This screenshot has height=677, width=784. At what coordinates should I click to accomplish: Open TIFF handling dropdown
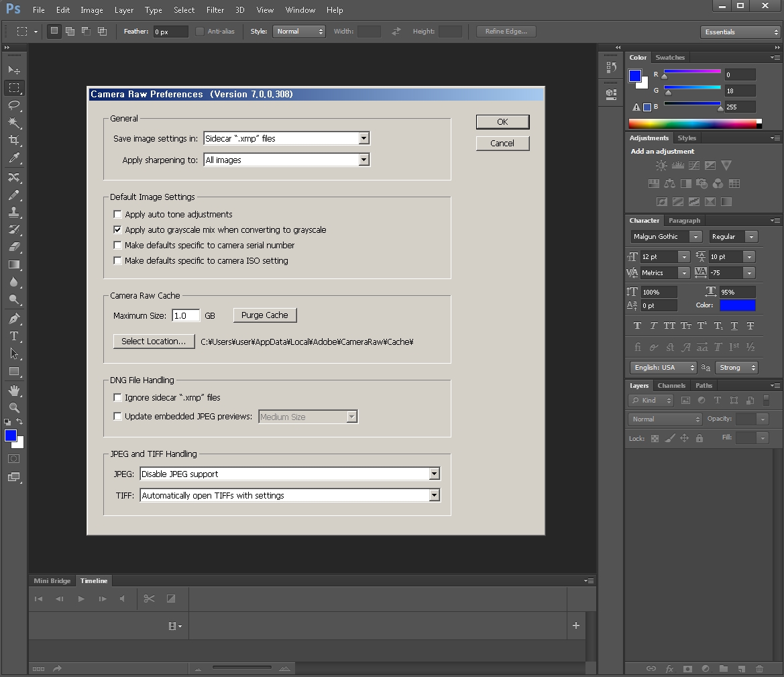click(x=290, y=495)
